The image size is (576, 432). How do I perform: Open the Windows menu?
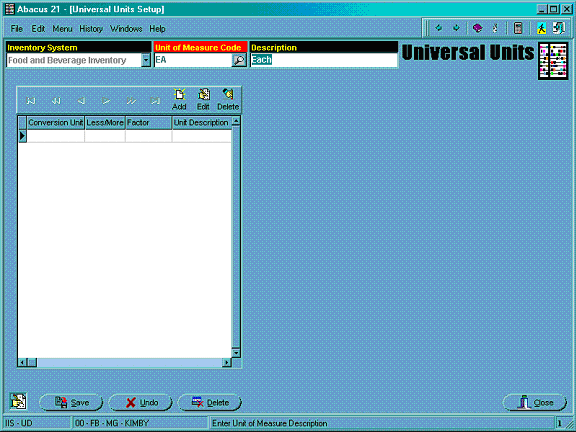126,29
